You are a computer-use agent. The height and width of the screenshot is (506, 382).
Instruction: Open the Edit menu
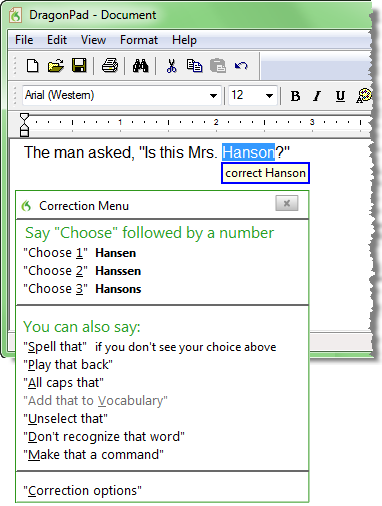click(x=57, y=40)
